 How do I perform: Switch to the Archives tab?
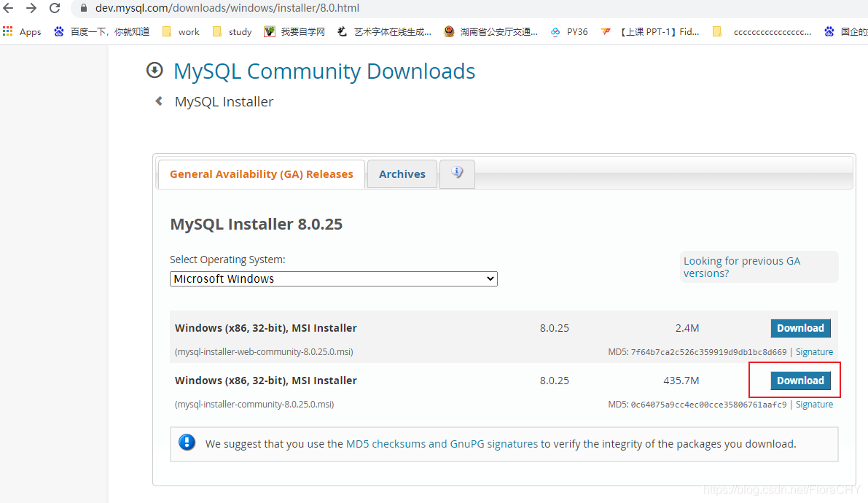pyautogui.click(x=402, y=173)
